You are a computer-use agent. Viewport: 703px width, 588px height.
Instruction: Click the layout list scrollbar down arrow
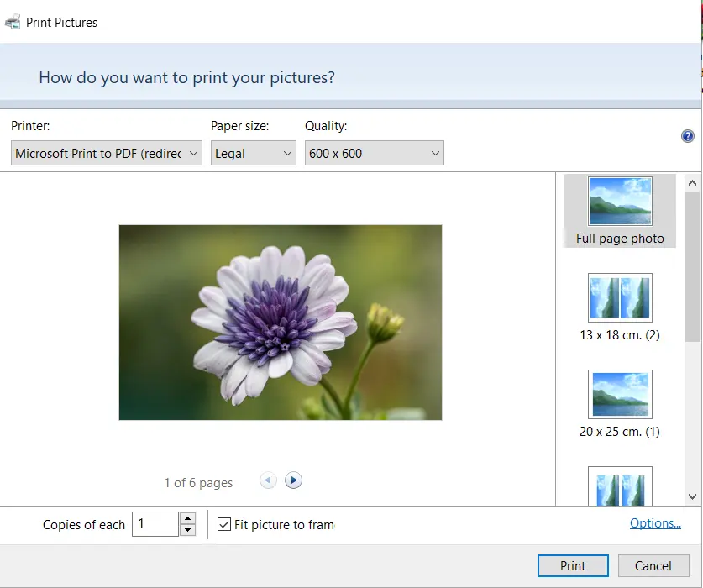[x=692, y=496]
